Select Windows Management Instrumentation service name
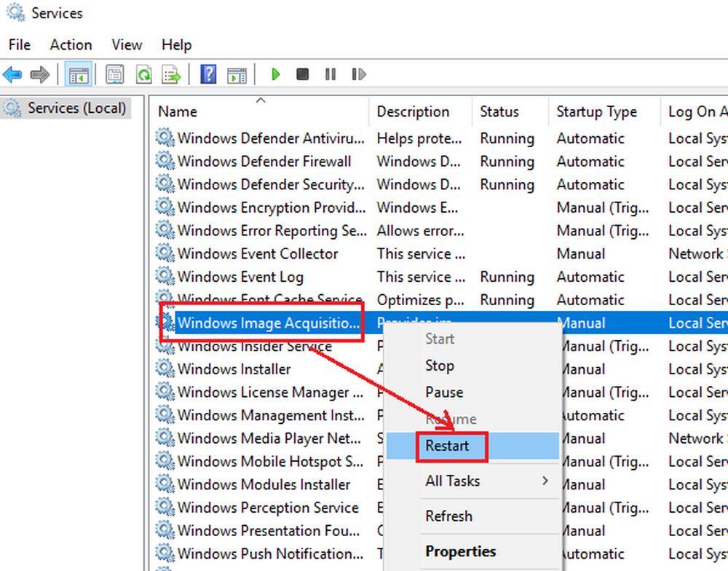The height and width of the screenshot is (571, 728). 271,415
